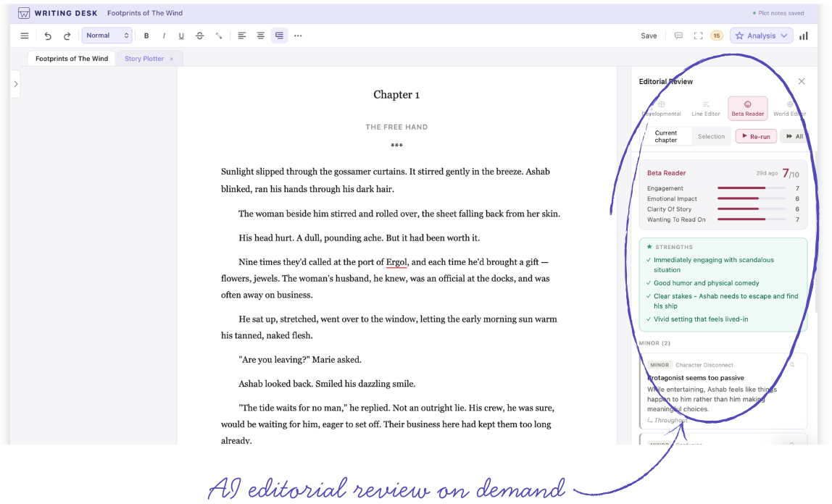Image resolution: width=832 pixels, height=504 pixels.
Task: Click the underlined word Ergol
Action: click(x=396, y=262)
